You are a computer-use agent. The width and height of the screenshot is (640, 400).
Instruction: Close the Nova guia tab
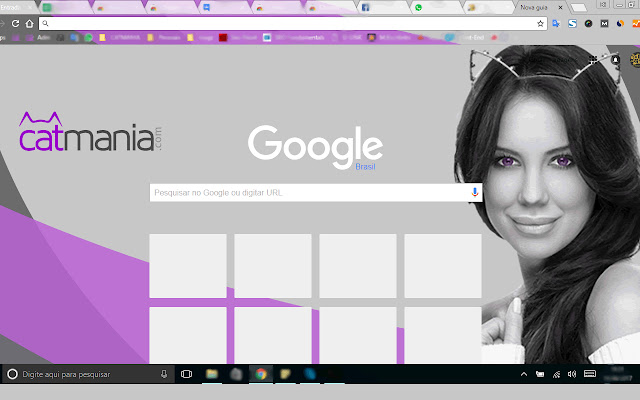point(560,7)
